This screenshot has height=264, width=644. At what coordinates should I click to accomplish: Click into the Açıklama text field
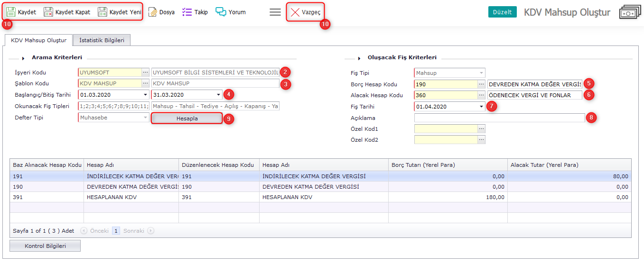click(x=499, y=118)
